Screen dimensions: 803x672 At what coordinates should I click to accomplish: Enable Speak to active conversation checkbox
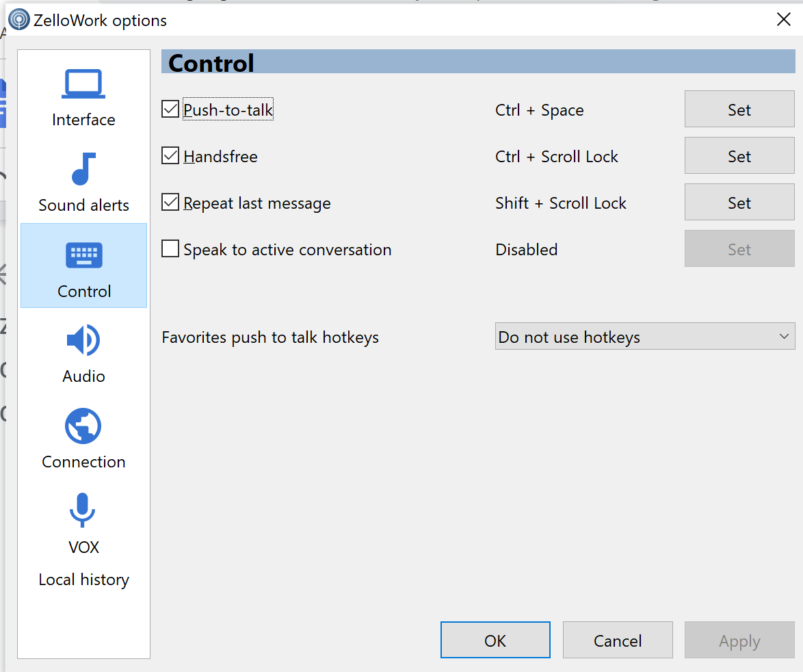[170, 249]
